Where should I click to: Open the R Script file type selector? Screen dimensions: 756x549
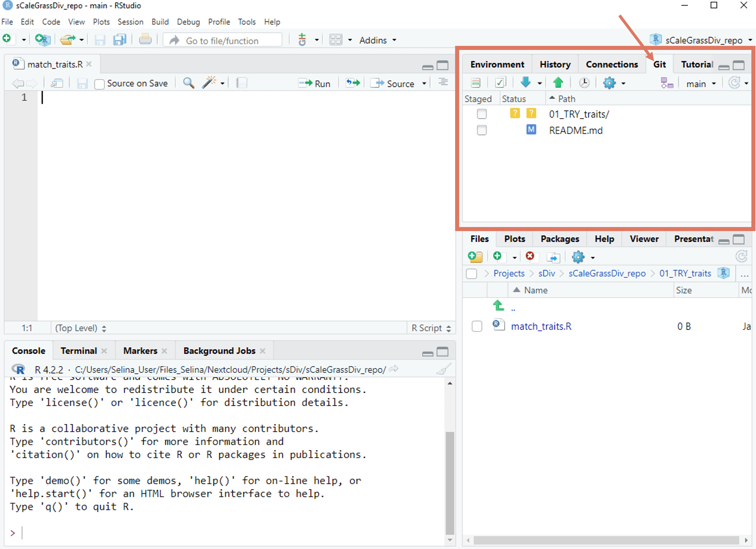430,328
